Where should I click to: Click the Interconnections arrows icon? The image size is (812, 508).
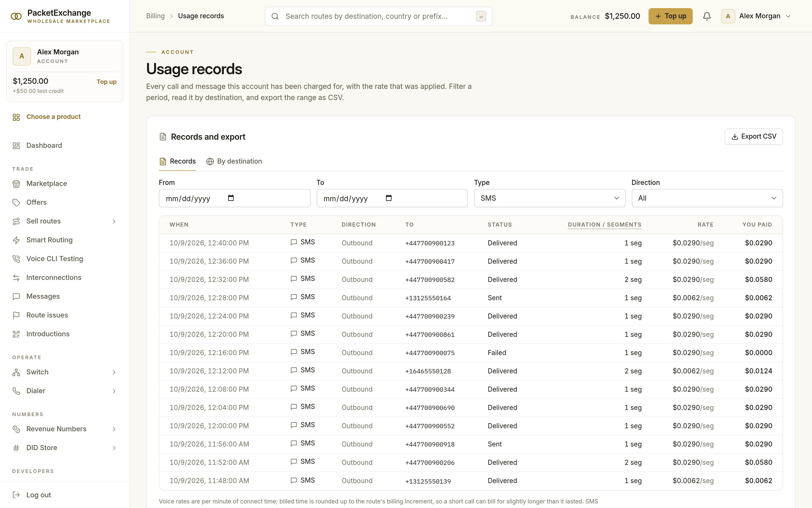click(x=16, y=278)
